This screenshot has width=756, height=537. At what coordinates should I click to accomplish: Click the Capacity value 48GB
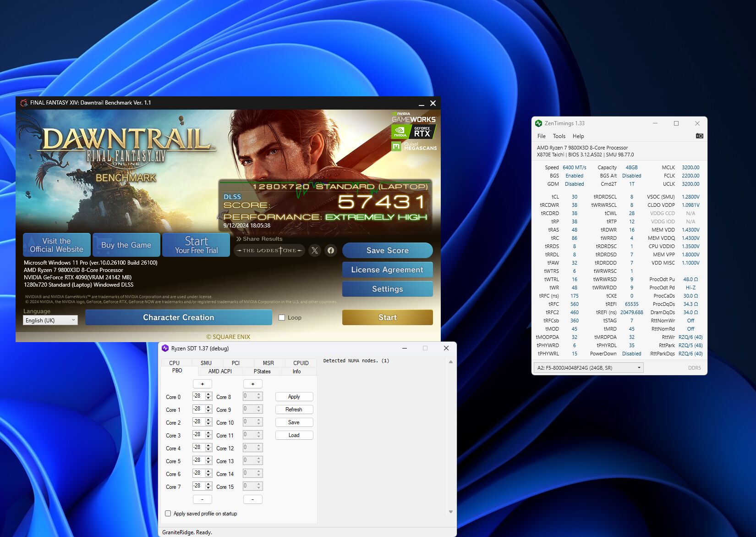pyautogui.click(x=631, y=167)
